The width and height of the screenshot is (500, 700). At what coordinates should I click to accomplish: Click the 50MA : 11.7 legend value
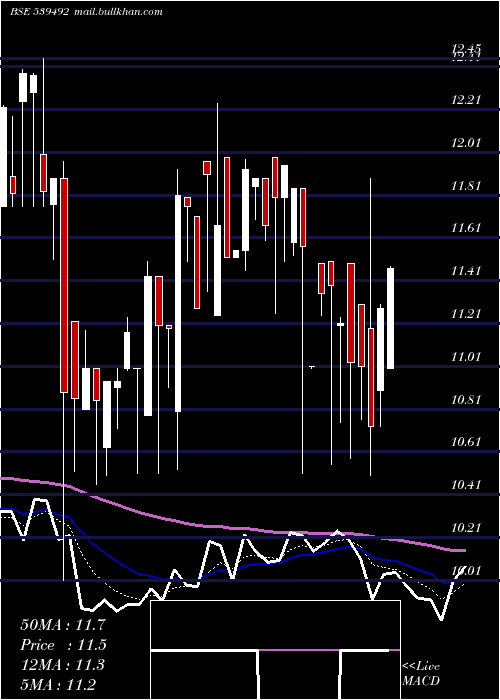(63, 625)
